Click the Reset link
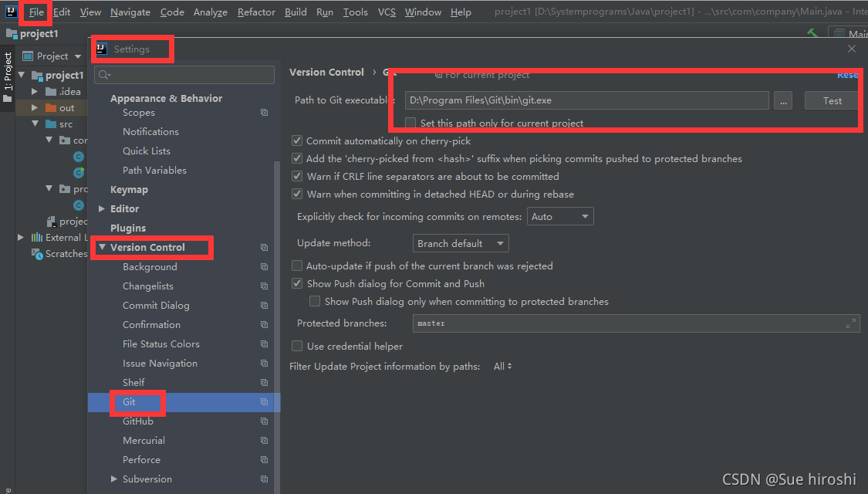This screenshot has height=494, width=868. click(x=847, y=75)
